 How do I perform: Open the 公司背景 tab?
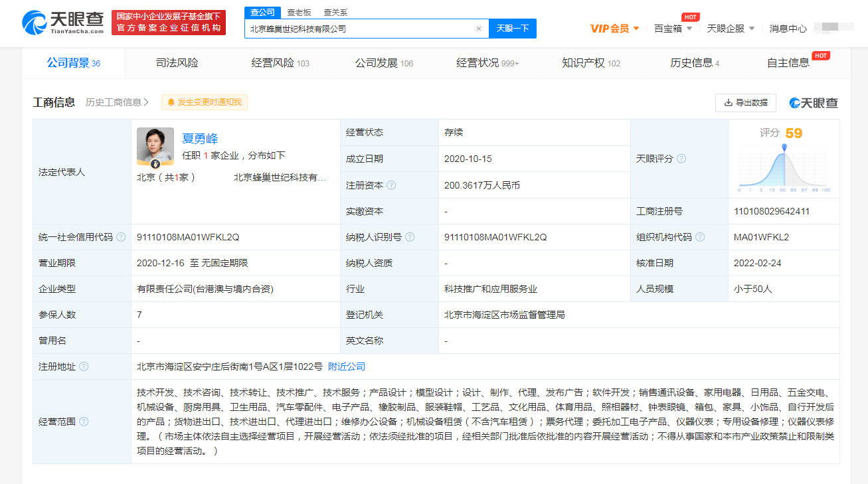tap(73, 63)
